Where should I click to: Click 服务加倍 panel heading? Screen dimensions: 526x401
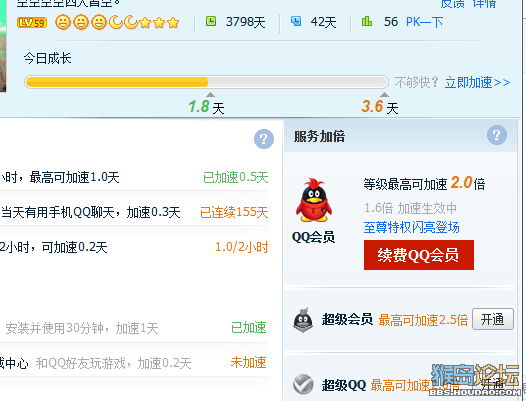point(319,137)
